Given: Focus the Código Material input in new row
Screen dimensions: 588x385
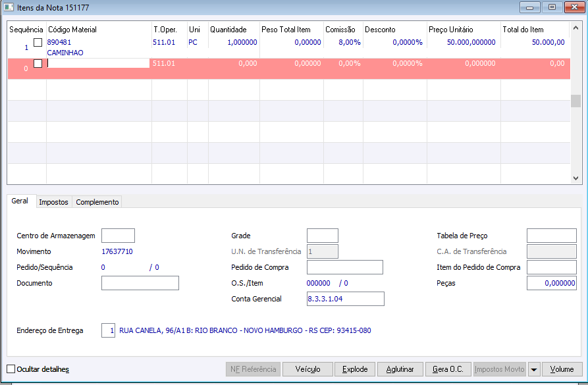Looking at the screenshot, I should 98,63.
